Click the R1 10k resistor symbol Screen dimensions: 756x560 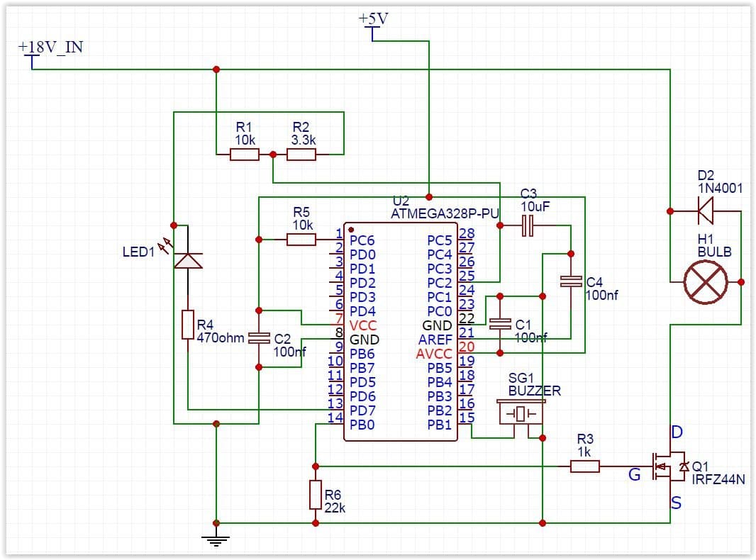pyautogui.click(x=245, y=155)
